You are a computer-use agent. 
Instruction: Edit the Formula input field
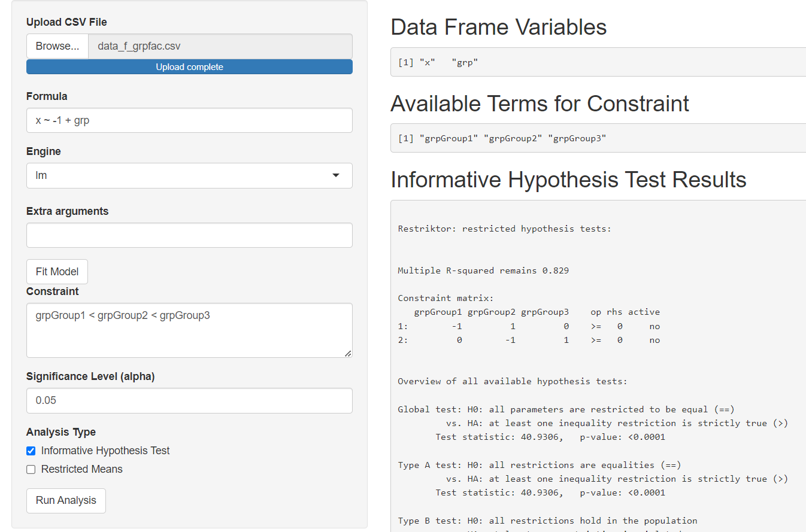click(189, 120)
